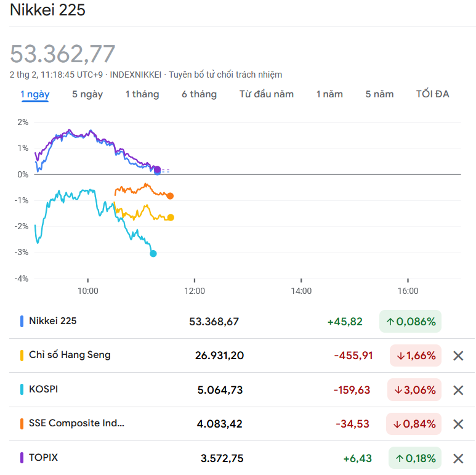The height and width of the screenshot is (475, 476).
Task: Select the 1 ngày time range tab
Action: coord(35,94)
